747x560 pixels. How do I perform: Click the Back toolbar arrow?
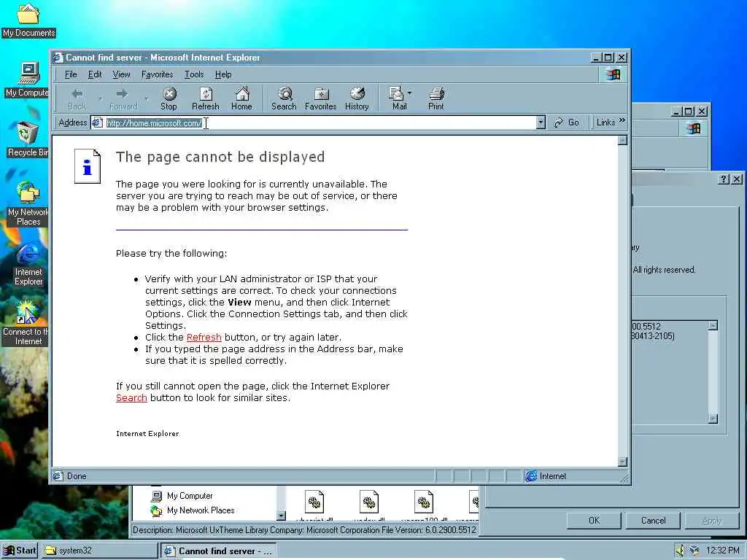(x=77, y=98)
